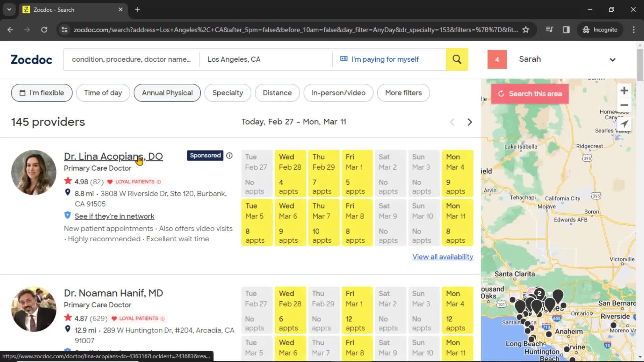Click See if they're in network link
The width and height of the screenshot is (644, 362).
114,216
